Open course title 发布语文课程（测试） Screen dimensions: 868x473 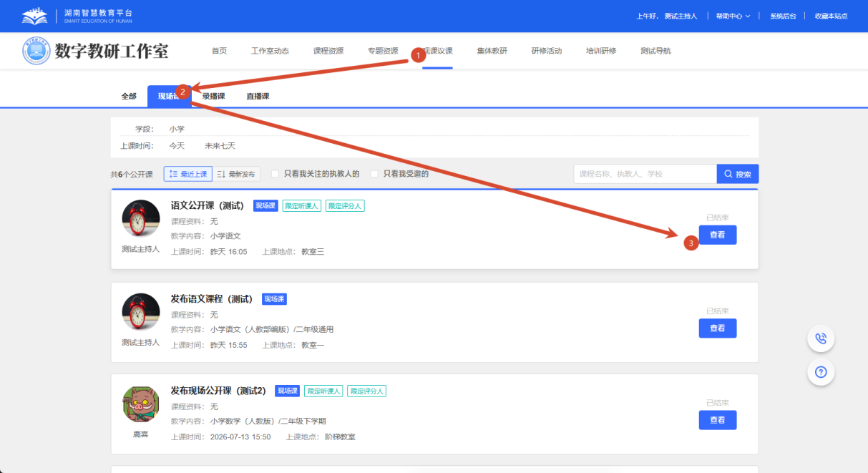click(x=213, y=298)
